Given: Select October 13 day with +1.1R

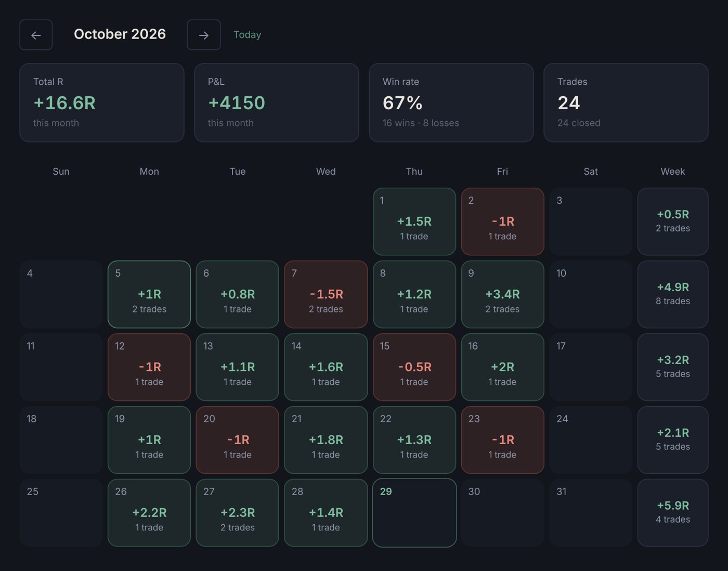Looking at the screenshot, I should [238, 367].
